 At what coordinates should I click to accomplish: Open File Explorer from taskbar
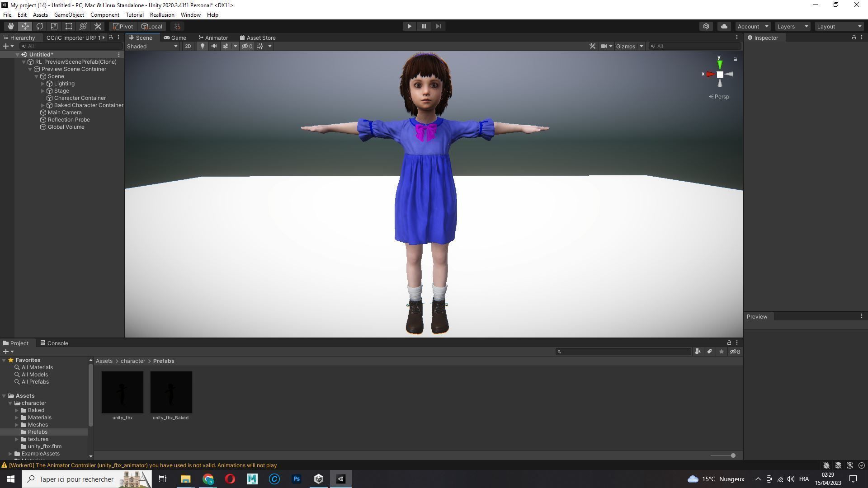click(186, 479)
